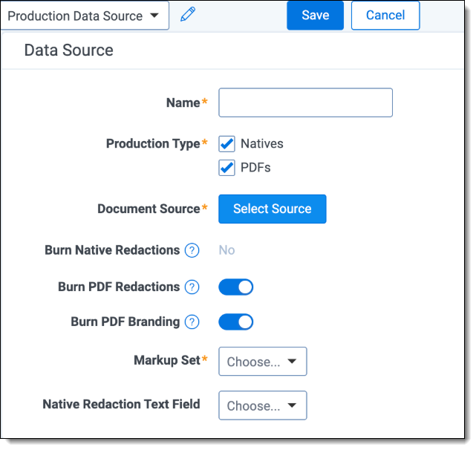Open Burn Native Redactions help icon
The width and height of the screenshot is (476, 450).
pyautogui.click(x=192, y=250)
